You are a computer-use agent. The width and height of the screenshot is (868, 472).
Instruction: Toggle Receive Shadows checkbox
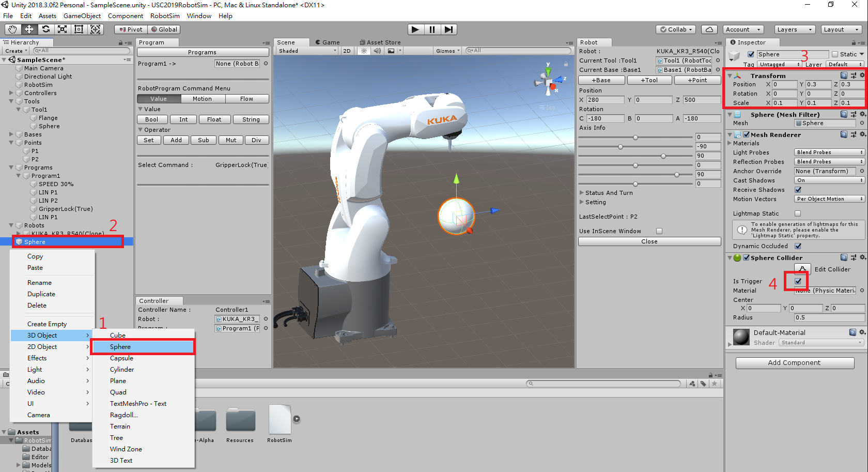click(798, 190)
